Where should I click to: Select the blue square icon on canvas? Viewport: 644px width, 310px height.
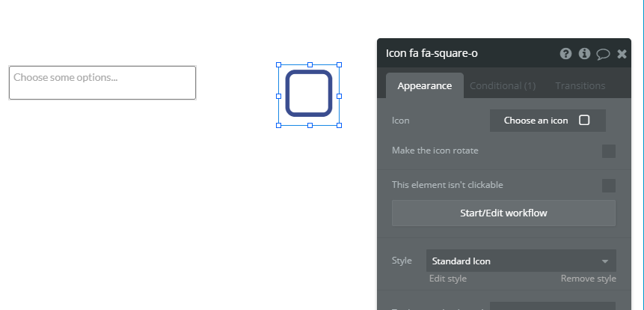coord(309,94)
